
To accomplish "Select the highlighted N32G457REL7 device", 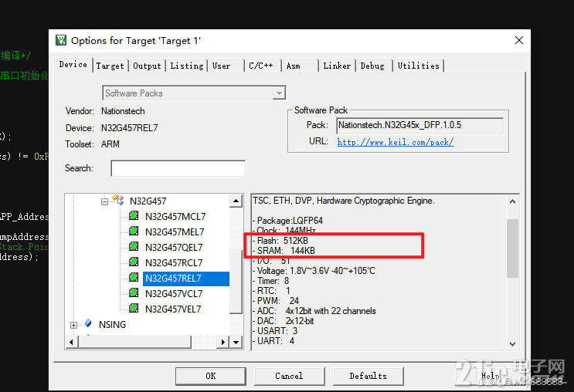I will 186,279.
